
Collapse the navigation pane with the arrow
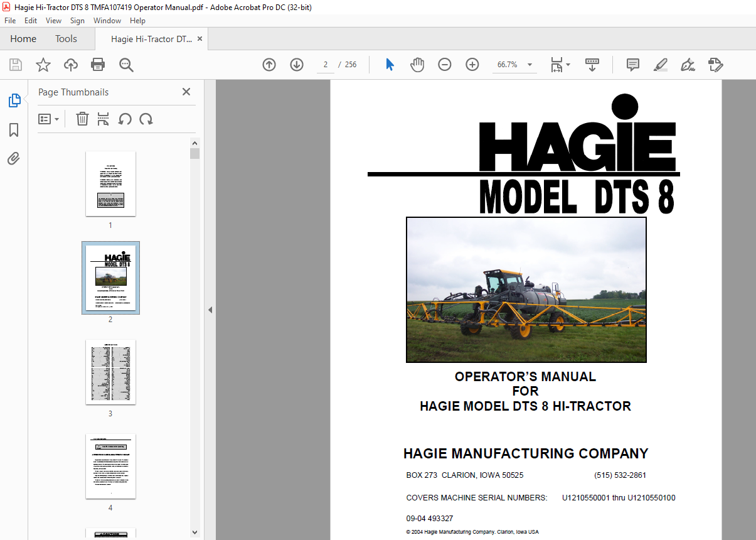click(210, 310)
